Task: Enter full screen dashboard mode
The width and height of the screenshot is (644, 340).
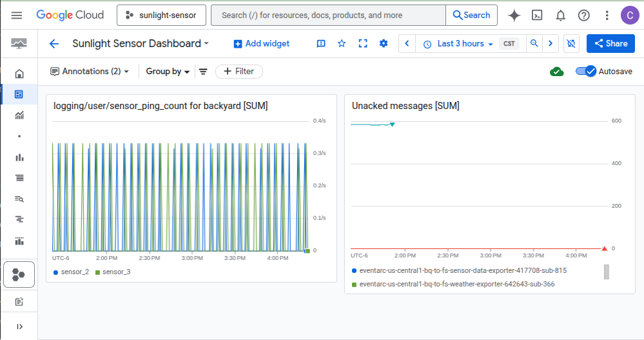Action: click(x=363, y=44)
